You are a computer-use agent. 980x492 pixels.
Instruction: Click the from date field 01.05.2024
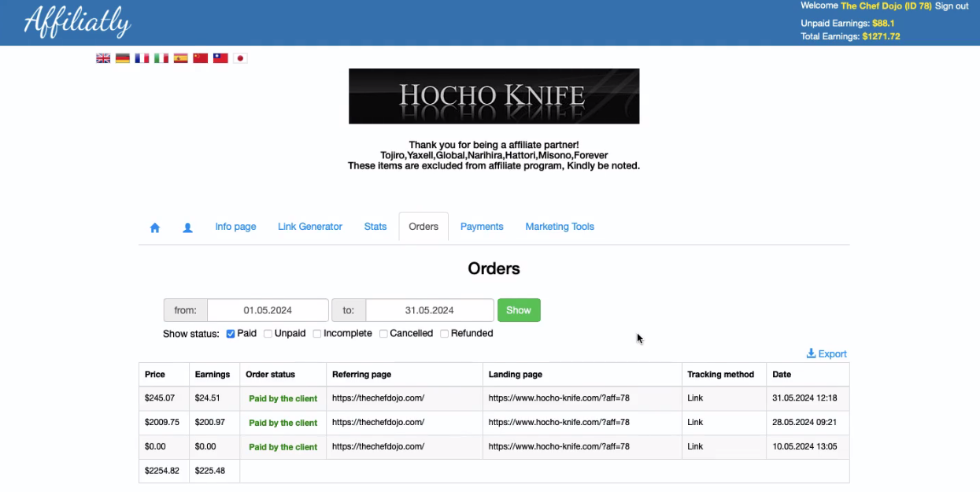pos(268,310)
